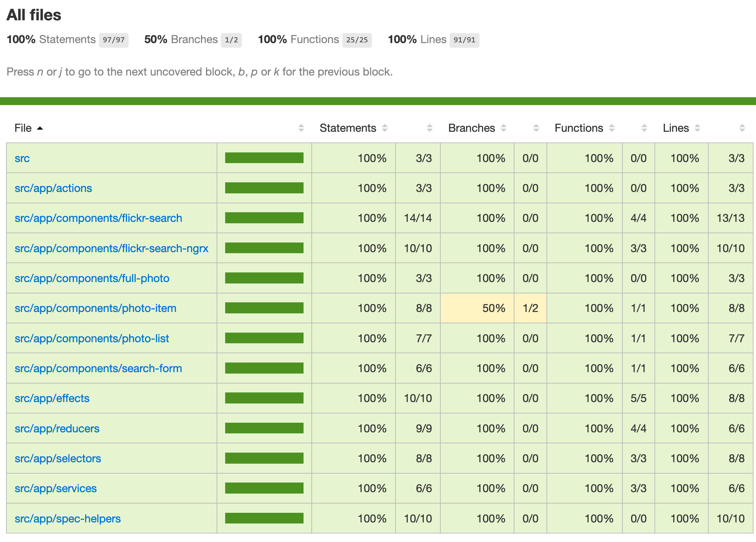Click the File column ascending sort arrow

click(40, 128)
